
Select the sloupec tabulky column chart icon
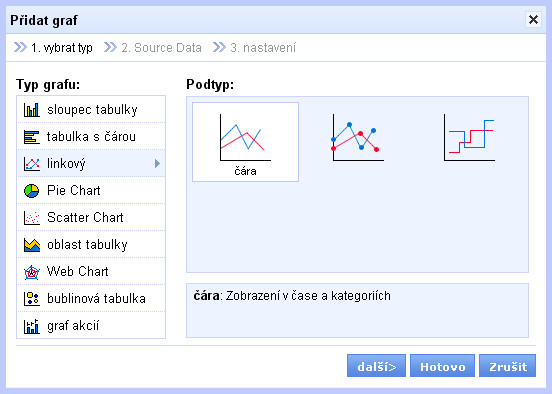32,110
